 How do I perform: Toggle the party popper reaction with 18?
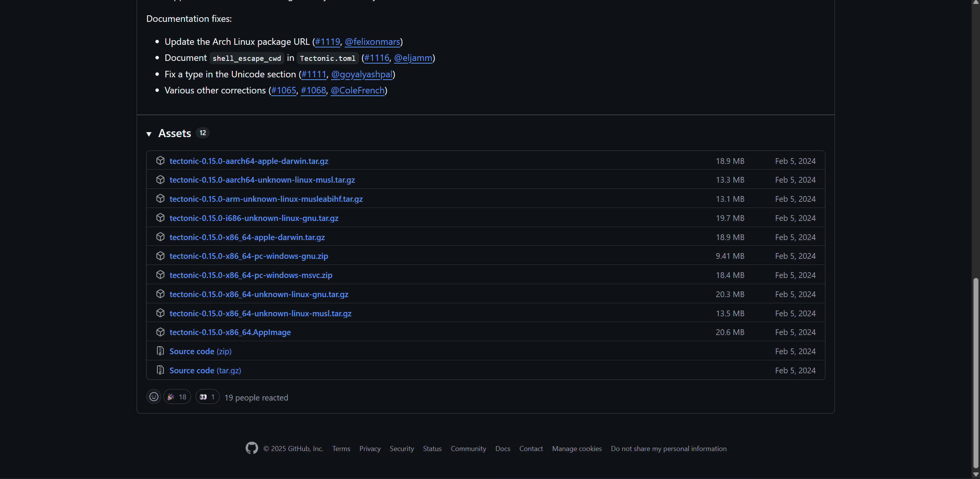click(x=177, y=397)
